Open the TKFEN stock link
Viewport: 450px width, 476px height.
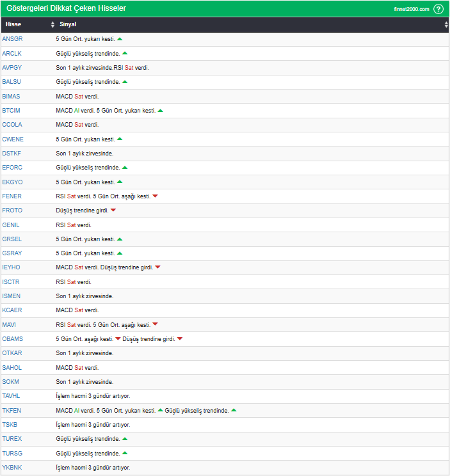click(12, 410)
